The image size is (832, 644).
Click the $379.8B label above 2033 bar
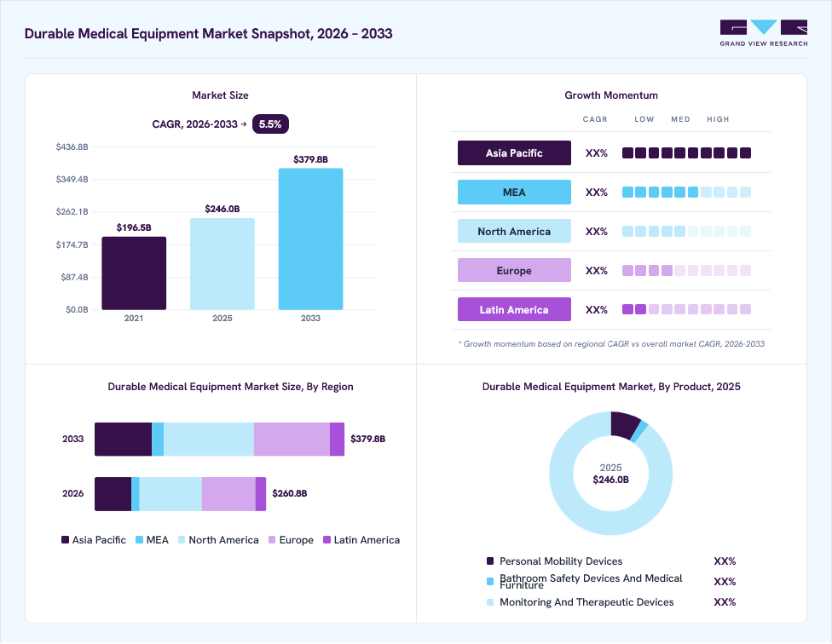point(310,159)
